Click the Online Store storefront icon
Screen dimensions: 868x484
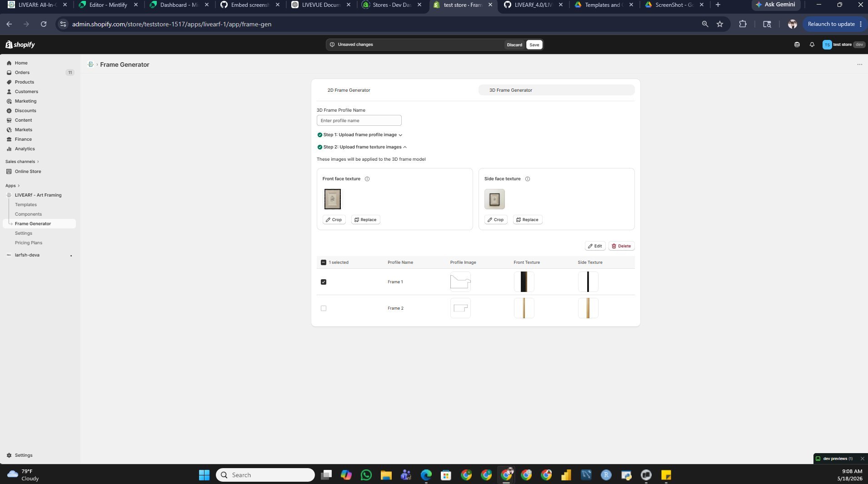tap(9, 172)
